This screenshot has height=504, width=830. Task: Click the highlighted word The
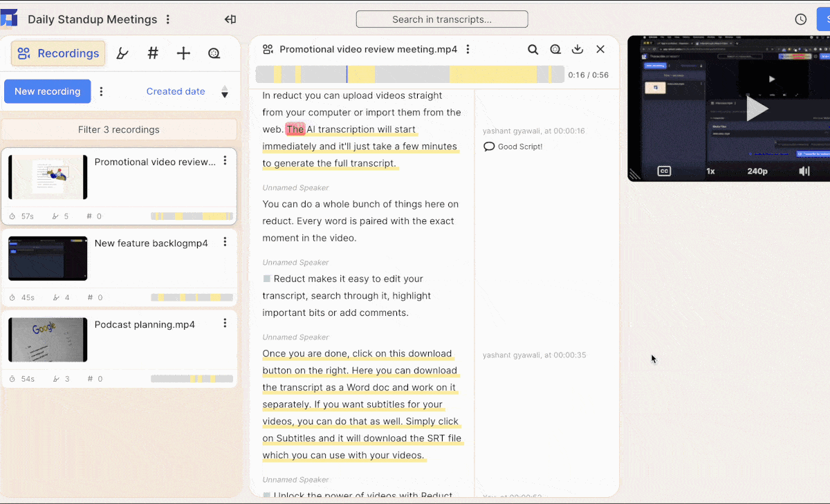pyautogui.click(x=295, y=129)
